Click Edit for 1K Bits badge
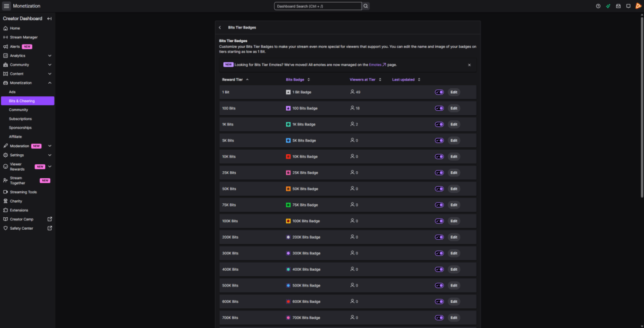This screenshot has width=644, height=328. click(453, 124)
